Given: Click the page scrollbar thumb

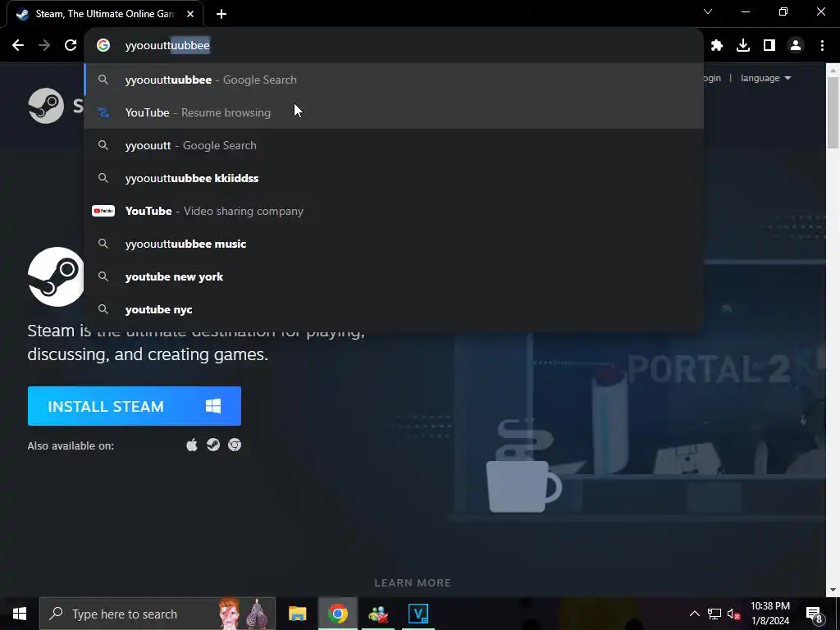Looking at the screenshot, I should pyautogui.click(x=833, y=112).
